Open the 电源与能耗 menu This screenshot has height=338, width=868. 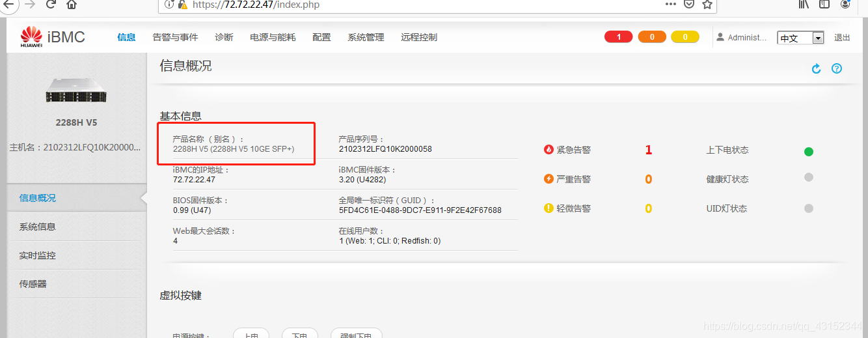pos(273,37)
